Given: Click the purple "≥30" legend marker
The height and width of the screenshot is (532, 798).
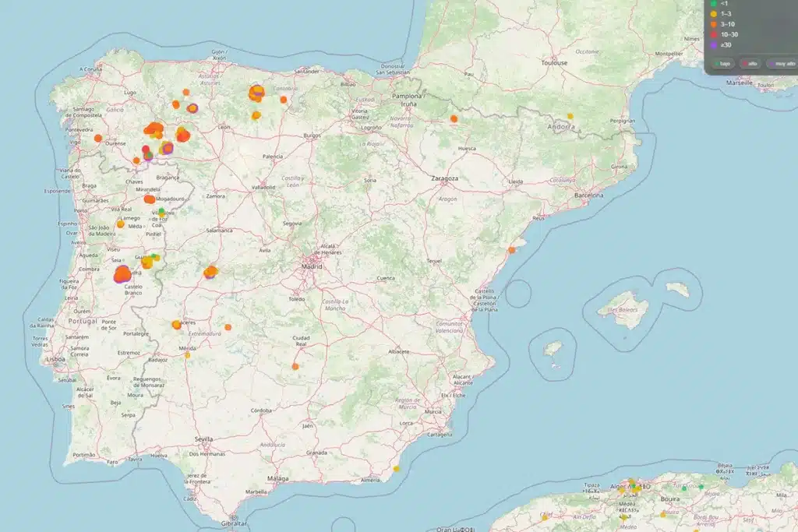Looking at the screenshot, I should click(713, 45).
